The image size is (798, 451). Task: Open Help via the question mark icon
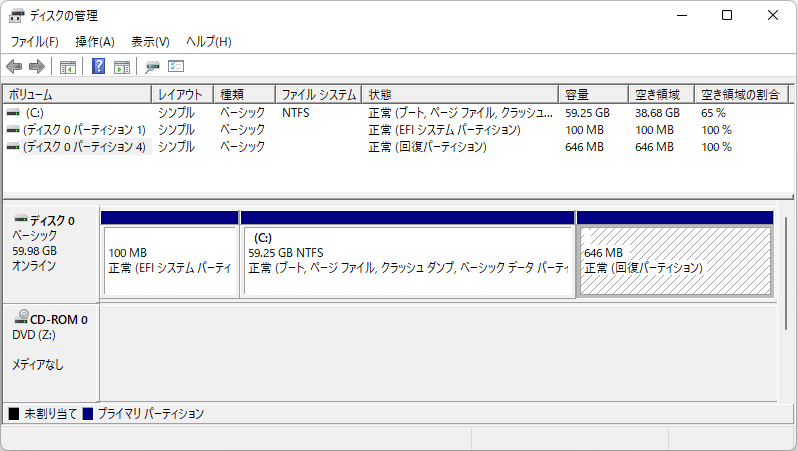coord(98,66)
